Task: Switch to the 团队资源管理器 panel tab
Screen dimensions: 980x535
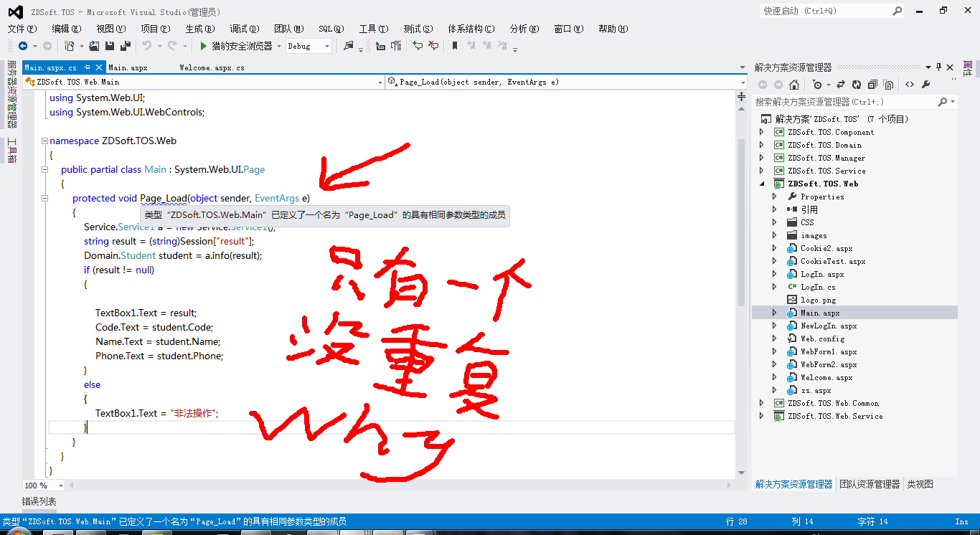Action: (870, 484)
